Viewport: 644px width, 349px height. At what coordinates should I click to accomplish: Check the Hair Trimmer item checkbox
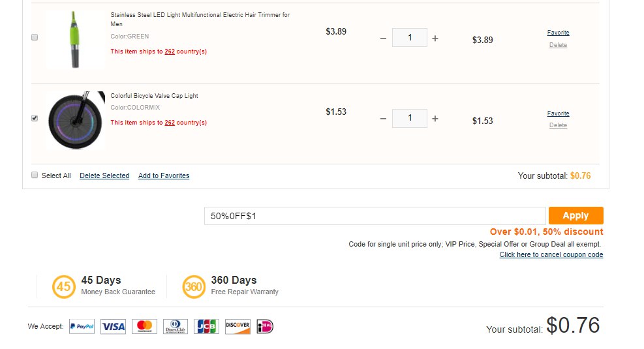[x=35, y=37]
